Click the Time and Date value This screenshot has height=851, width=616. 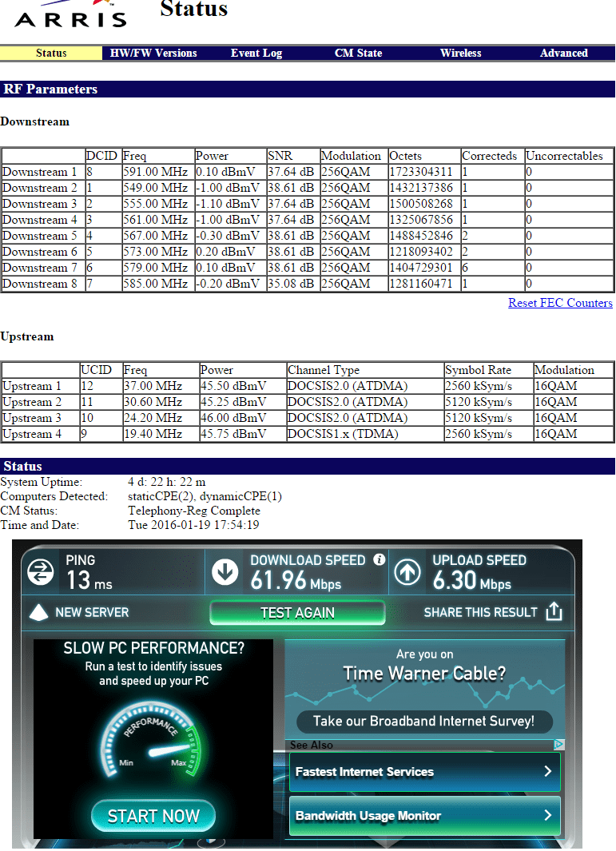(193, 525)
